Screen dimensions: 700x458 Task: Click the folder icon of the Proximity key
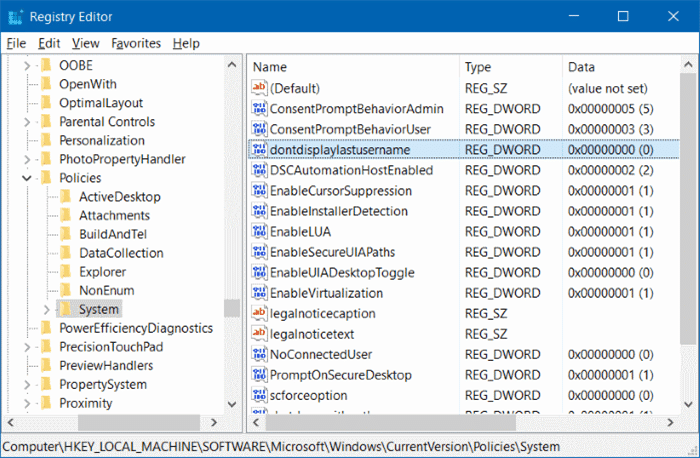tap(46, 403)
